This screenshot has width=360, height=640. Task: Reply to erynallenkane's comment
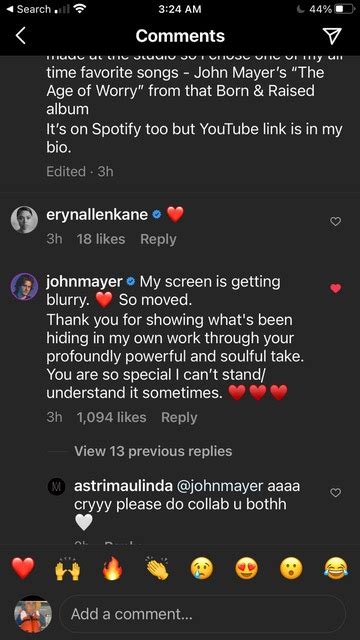158,239
